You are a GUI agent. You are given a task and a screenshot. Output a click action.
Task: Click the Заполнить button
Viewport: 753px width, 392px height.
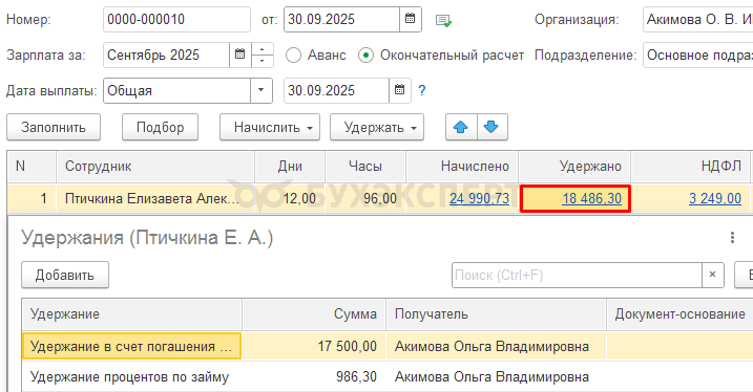coord(53,127)
